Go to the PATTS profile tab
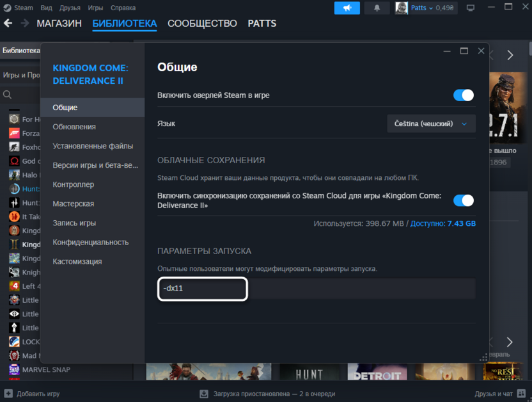 click(262, 24)
